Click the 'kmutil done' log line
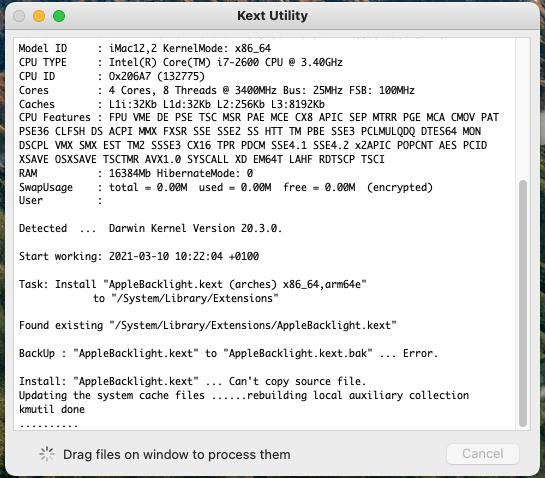 click(52, 409)
